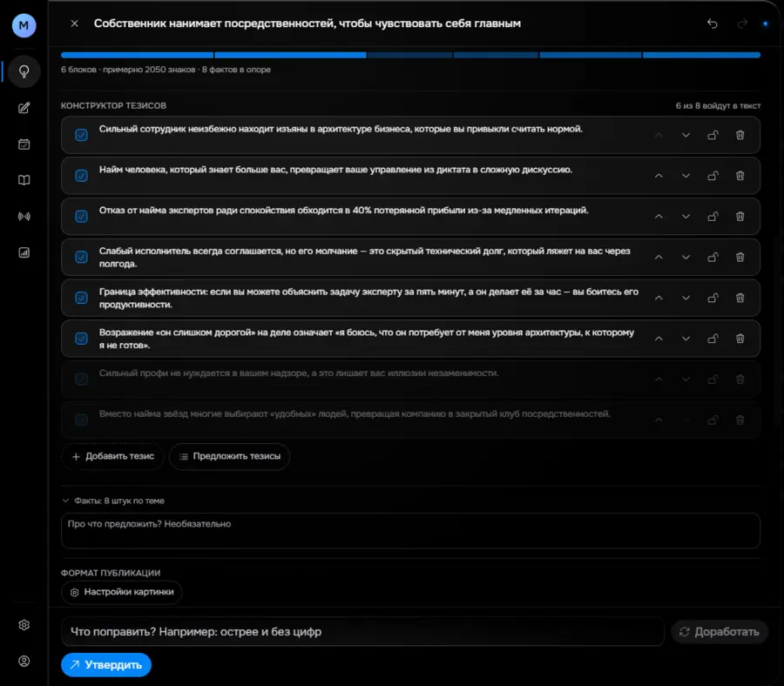Focus the «Про что предложить? Необязательно» field

(410, 531)
